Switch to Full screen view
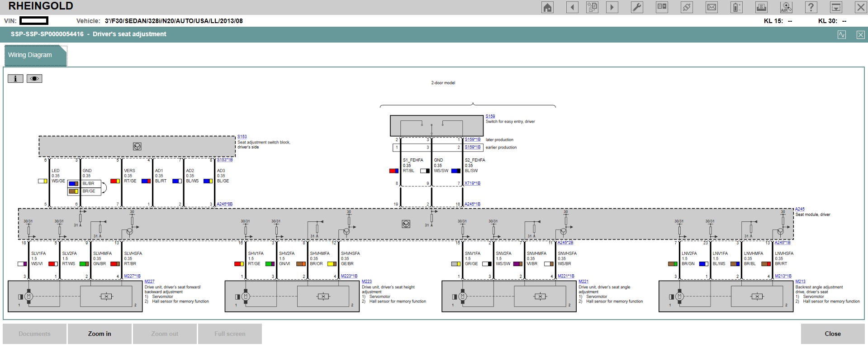868x349 pixels. tap(230, 334)
